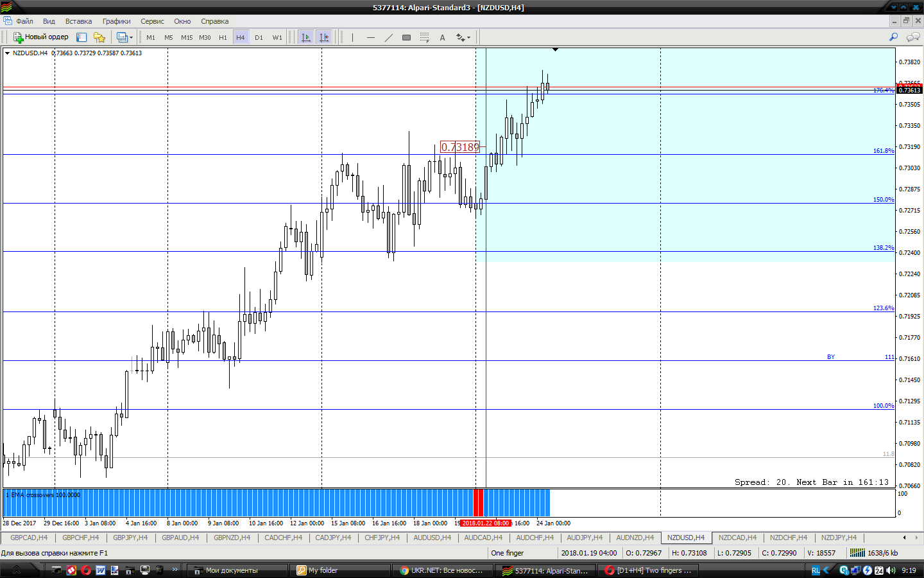Switch to the GBPAUD,H4 chart tab

(x=180, y=538)
